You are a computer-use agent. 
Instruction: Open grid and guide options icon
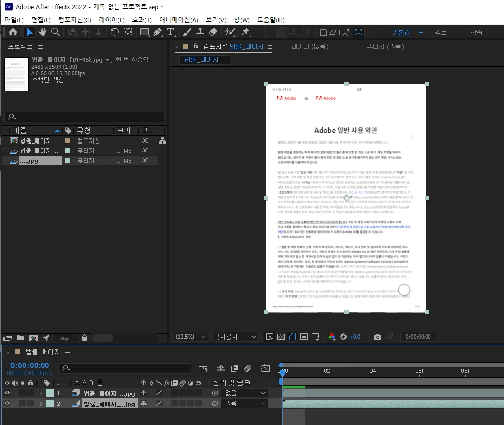(x=315, y=337)
